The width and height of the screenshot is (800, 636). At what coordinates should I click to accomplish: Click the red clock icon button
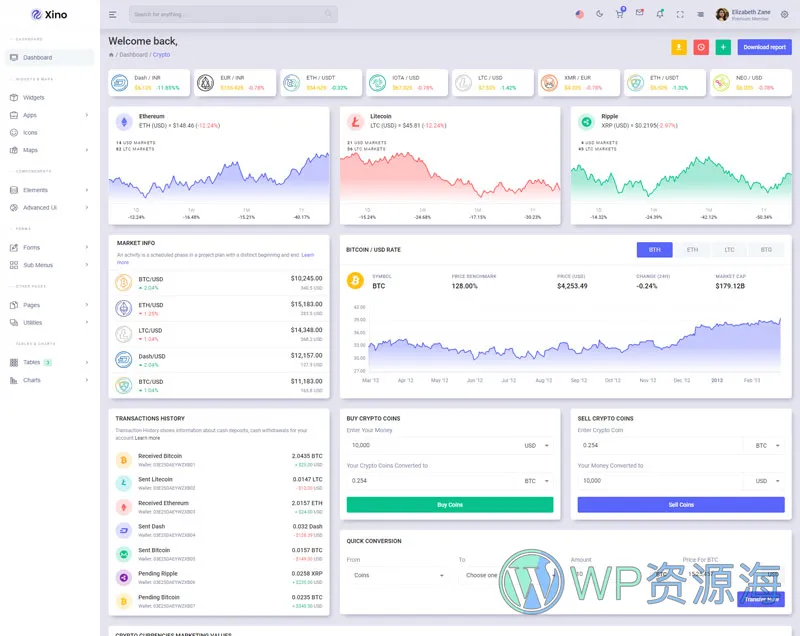[x=701, y=47]
